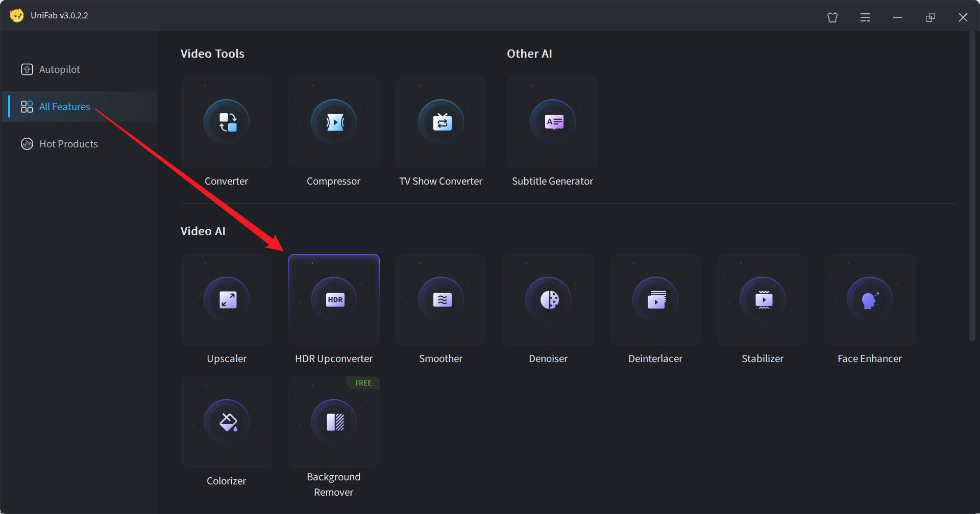The width and height of the screenshot is (980, 514).
Task: Go to Hot Products section
Action: 80,144
